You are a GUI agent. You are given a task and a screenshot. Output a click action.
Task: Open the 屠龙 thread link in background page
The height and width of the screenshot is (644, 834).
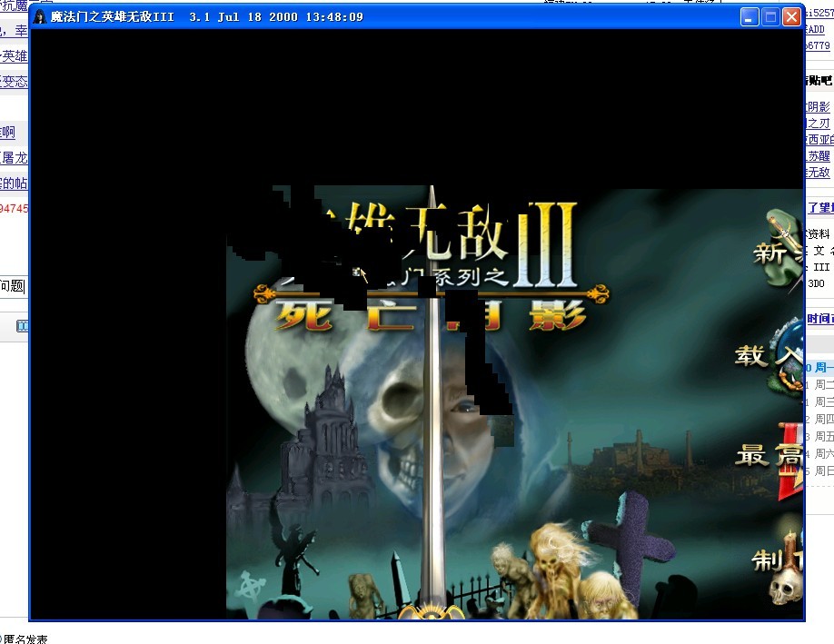tap(14, 158)
